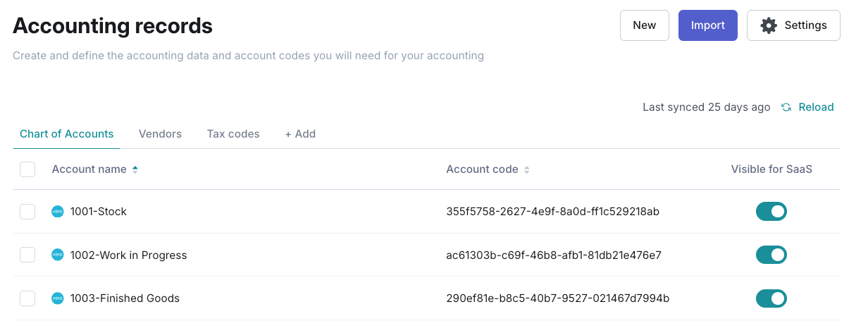
Task: Click the gear icon in Settings button
Action: coord(769,25)
